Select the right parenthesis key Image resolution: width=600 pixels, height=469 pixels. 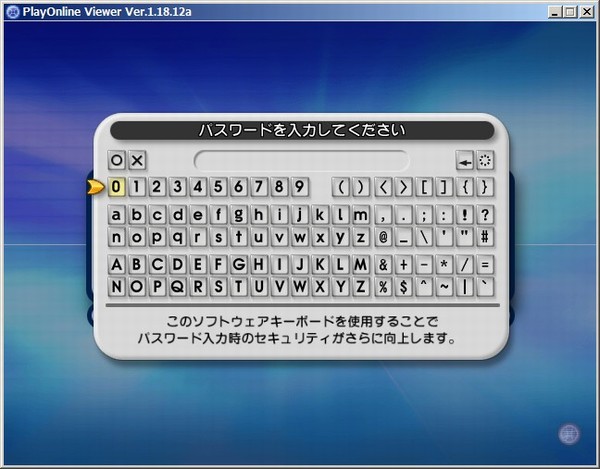click(x=361, y=187)
